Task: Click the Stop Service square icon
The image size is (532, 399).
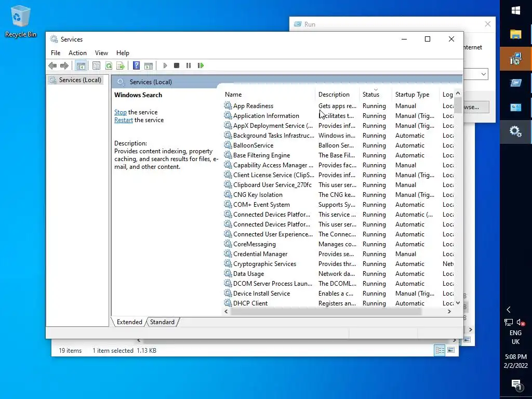Action: click(x=177, y=65)
